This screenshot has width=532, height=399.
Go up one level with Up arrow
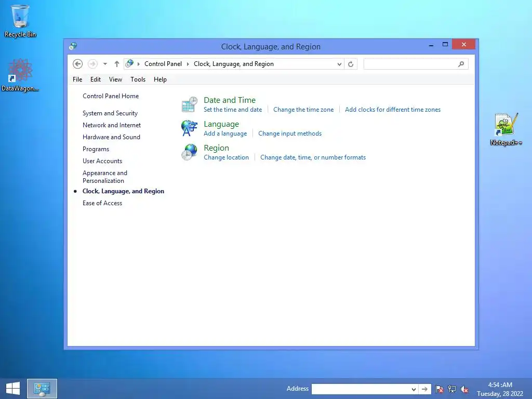[x=117, y=64]
